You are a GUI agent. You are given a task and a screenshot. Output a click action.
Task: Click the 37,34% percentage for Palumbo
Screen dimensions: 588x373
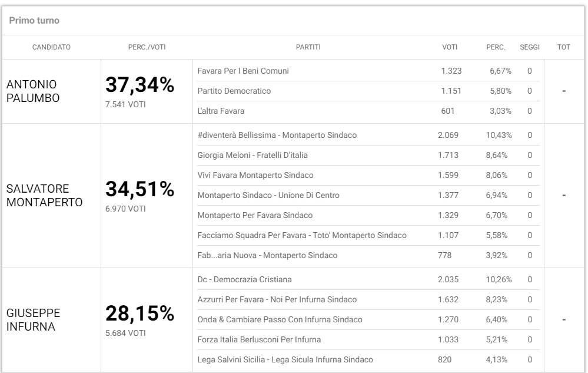(x=139, y=85)
